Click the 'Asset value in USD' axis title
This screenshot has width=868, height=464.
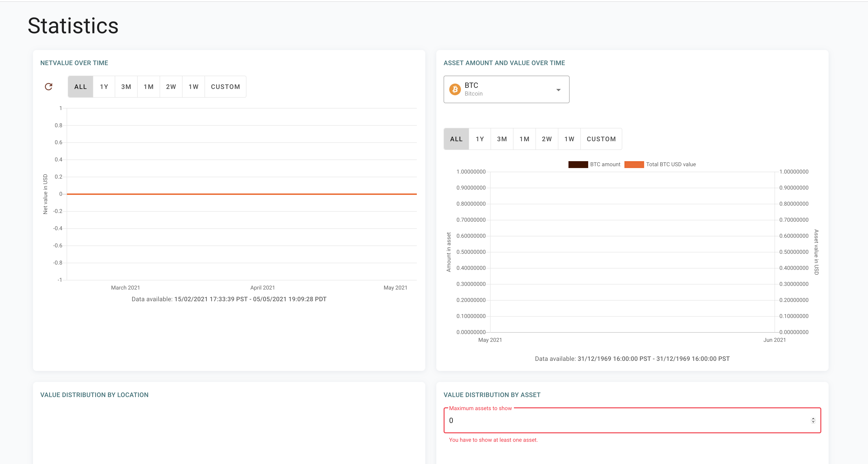click(x=816, y=252)
